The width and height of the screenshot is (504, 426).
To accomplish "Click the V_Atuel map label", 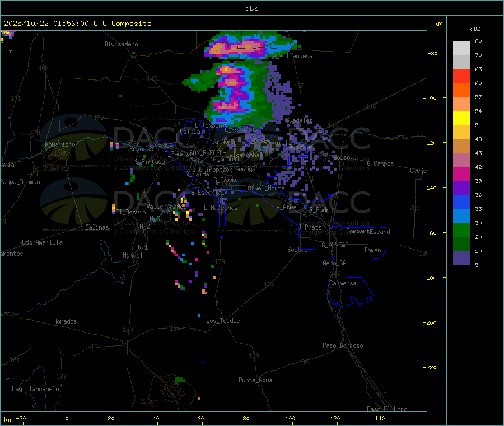I will point(288,207).
